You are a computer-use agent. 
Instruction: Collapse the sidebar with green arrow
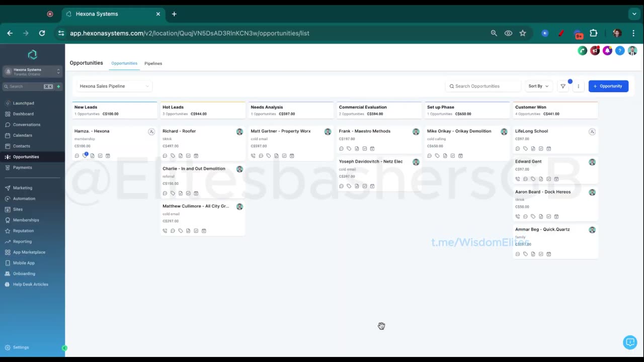pyautogui.click(x=64, y=348)
